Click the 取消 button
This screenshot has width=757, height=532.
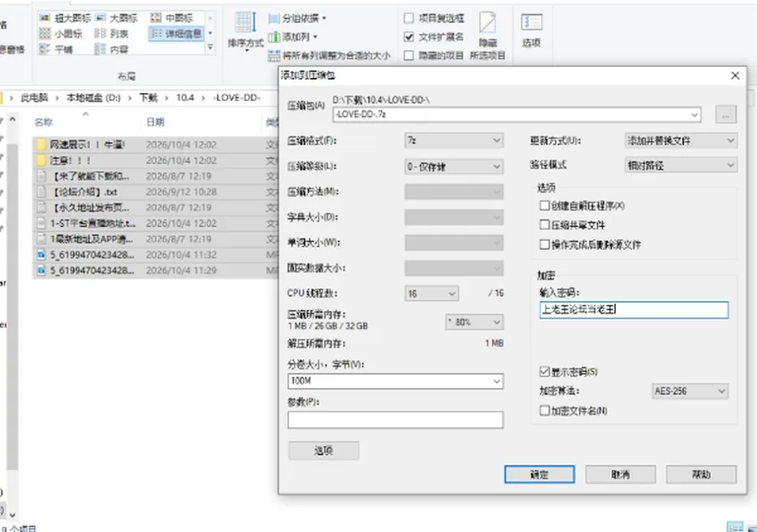coord(621,474)
